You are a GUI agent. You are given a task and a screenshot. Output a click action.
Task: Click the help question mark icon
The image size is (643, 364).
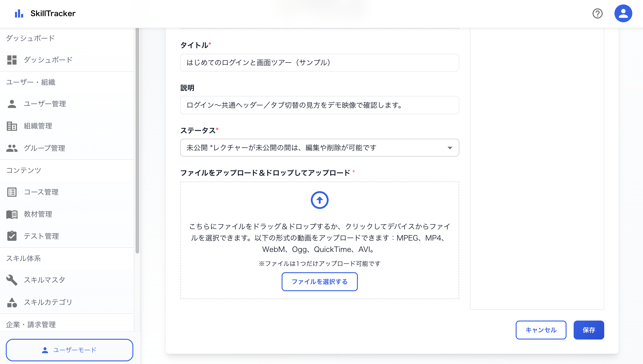pyautogui.click(x=597, y=14)
